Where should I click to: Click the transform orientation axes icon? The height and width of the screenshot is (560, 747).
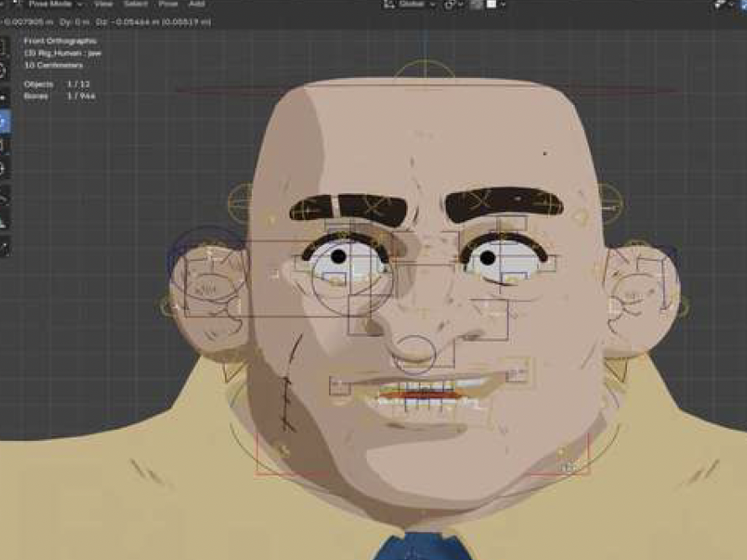point(389,4)
